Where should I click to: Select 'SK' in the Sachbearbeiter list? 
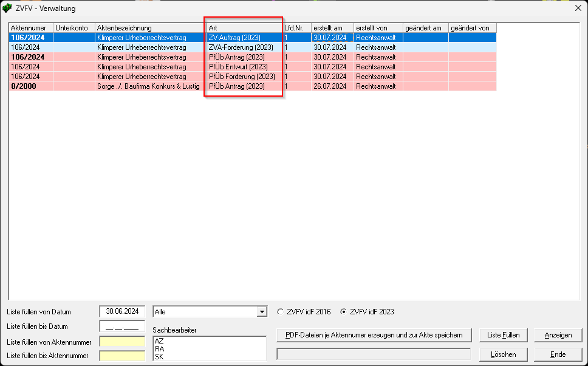click(x=160, y=357)
